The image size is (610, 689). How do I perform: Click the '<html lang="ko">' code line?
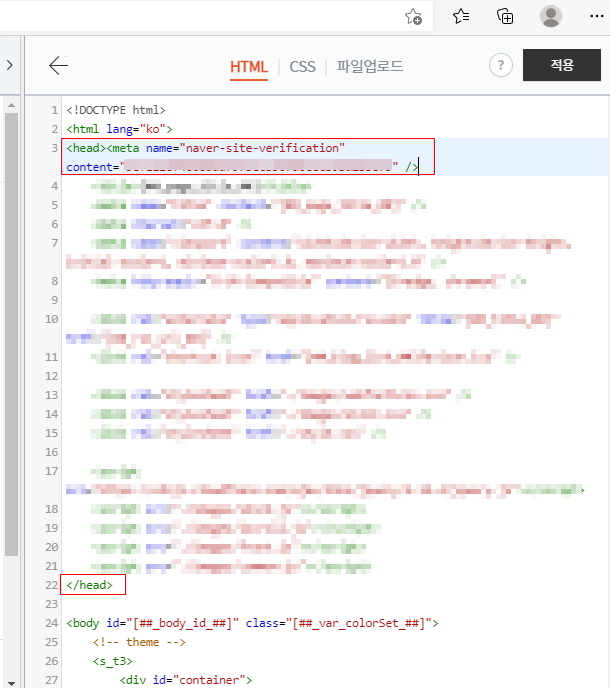[x=119, y=129]
